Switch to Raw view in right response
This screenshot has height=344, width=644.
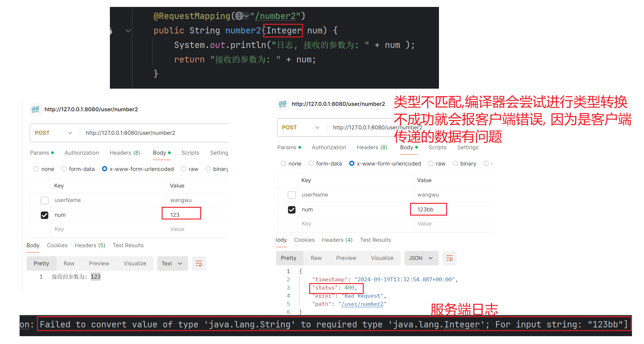[316, 258]
